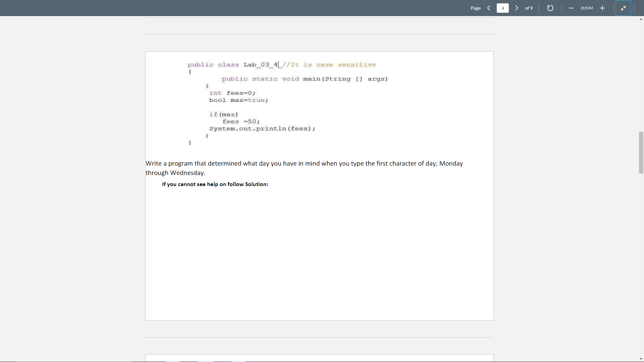The height and width of the screenshot is (362, 644).
Task: Click the 'of 9' page count text
Action: [x=529, y=8]
